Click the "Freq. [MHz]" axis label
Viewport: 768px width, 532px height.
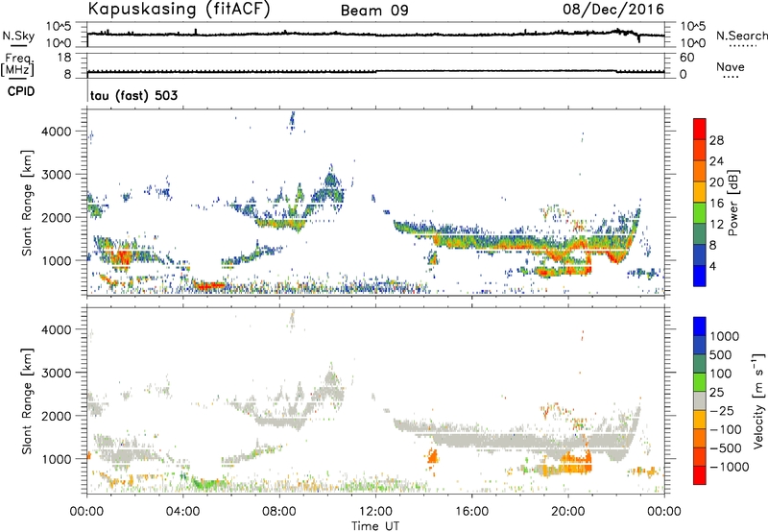pos(17,65)
